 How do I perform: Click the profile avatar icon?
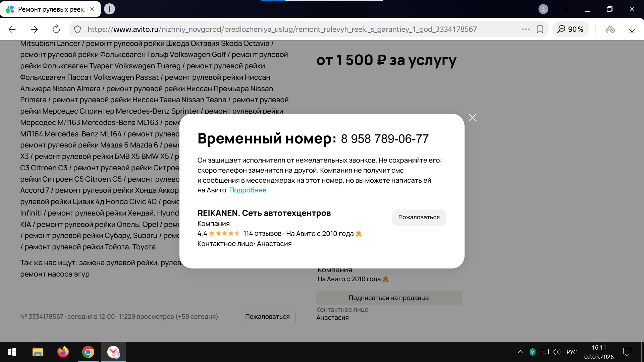pos(543,9)
